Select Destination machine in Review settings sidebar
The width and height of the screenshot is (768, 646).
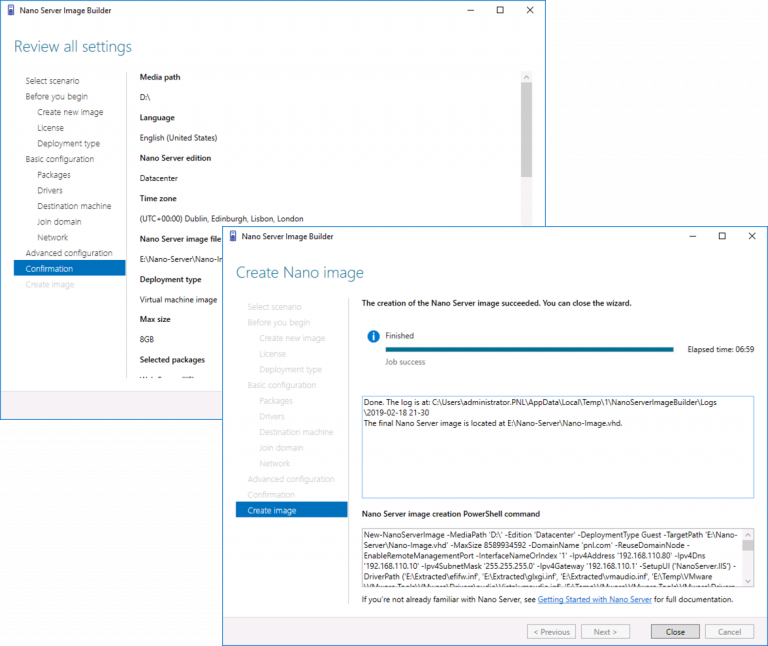click(74, 206)
